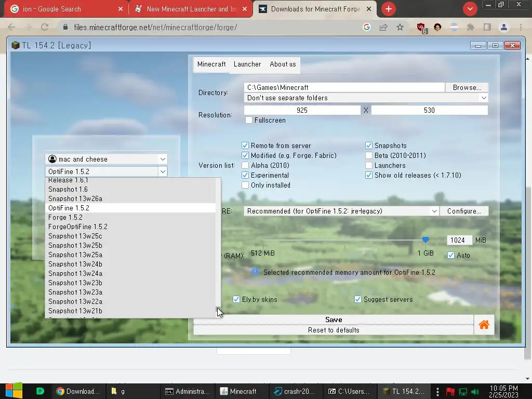This screenshot has width=532, height=399.
Task: Close the New Minecraft Launcher tab
Action: tap(245, 9)
